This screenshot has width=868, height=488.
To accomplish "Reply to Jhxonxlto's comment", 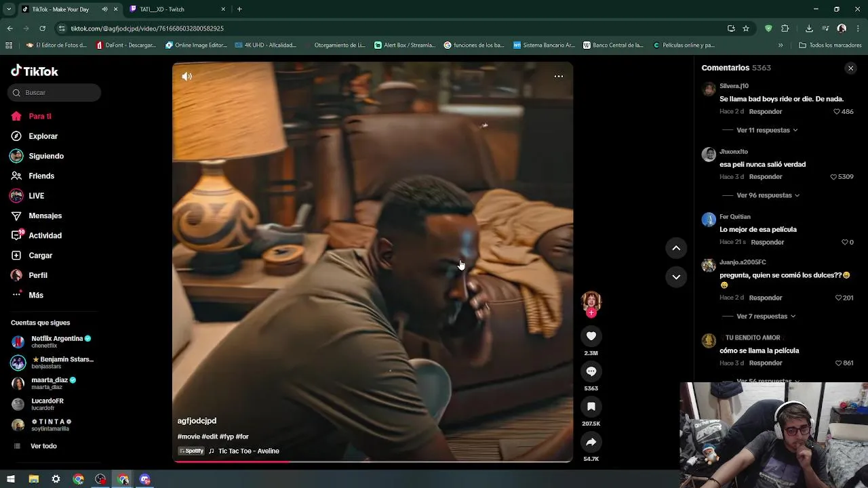I will click(766, 177).
